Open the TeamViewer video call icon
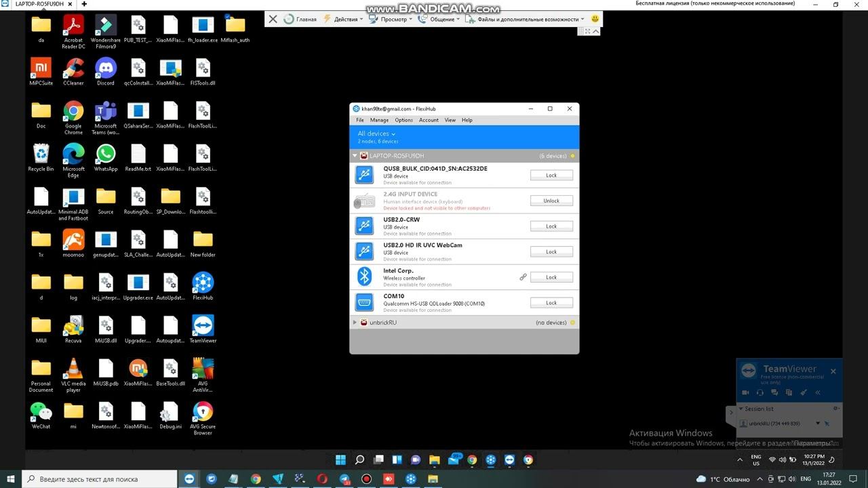 pyautogui.click(x=746, y=392)
